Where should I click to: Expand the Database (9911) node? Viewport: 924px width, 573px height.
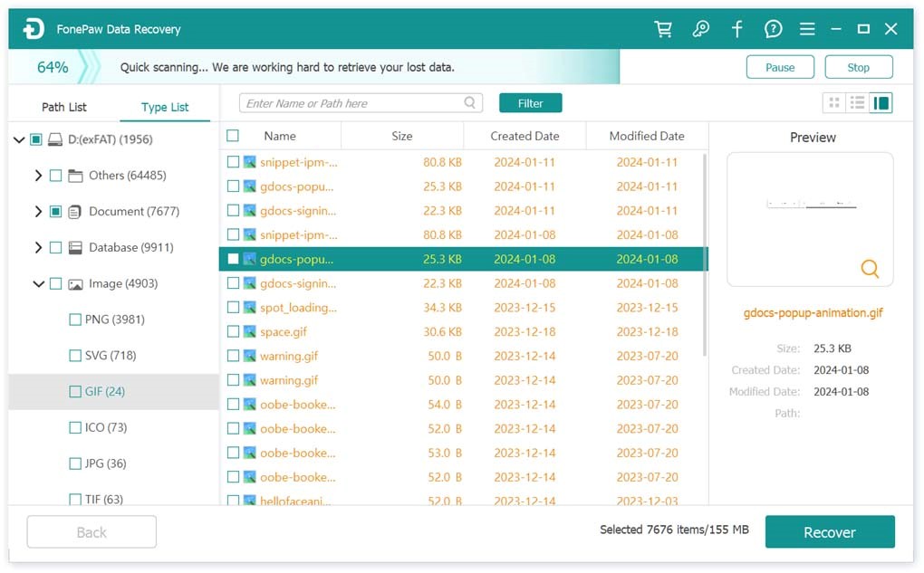[38, 248]
